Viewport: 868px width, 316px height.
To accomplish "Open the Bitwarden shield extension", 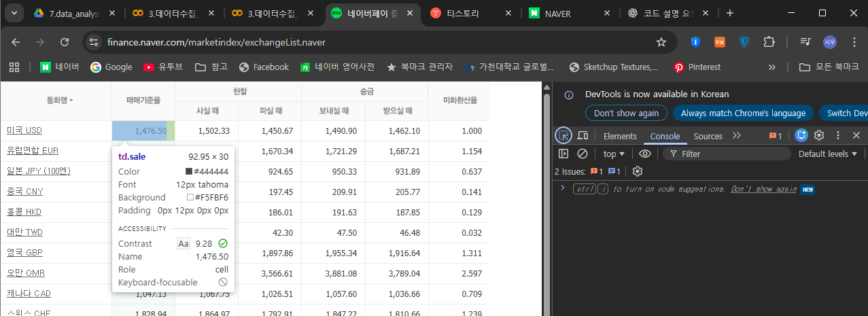I will pyautogui.click(x=695, y=42).
